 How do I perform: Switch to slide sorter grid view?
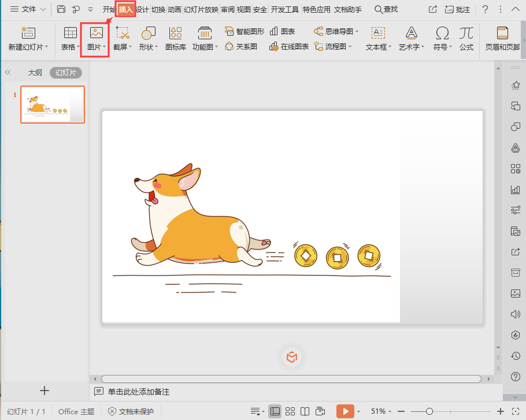point(290,411)
